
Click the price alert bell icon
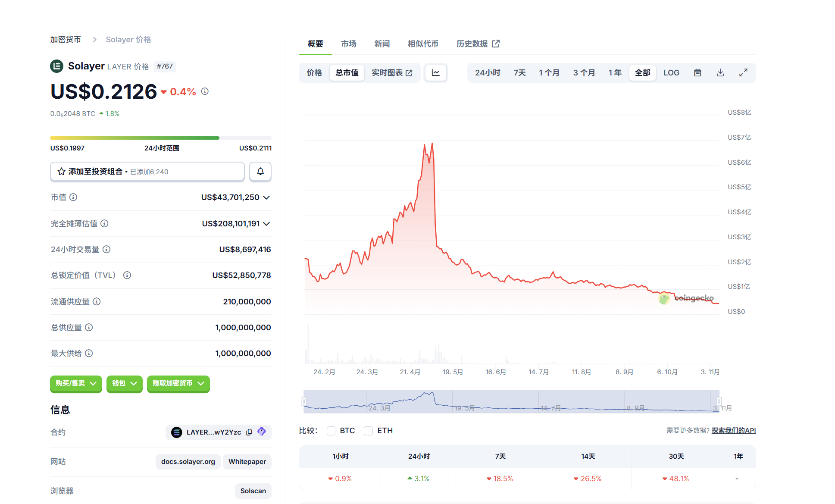point(260,172)
